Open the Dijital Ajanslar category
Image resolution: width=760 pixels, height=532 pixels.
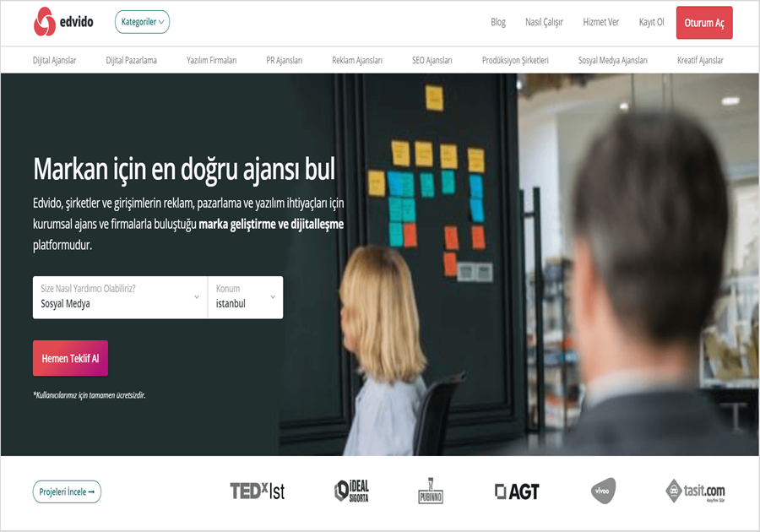(x=54, y=60)
